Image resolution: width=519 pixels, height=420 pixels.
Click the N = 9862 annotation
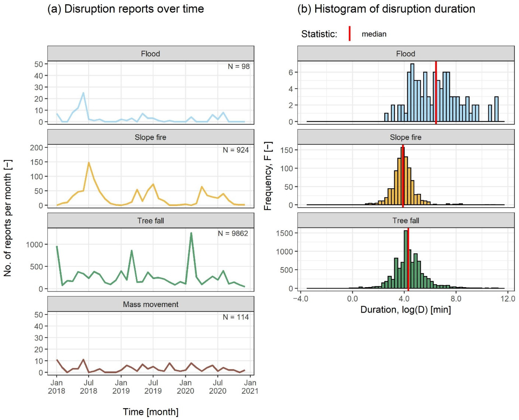coord(233,233)
